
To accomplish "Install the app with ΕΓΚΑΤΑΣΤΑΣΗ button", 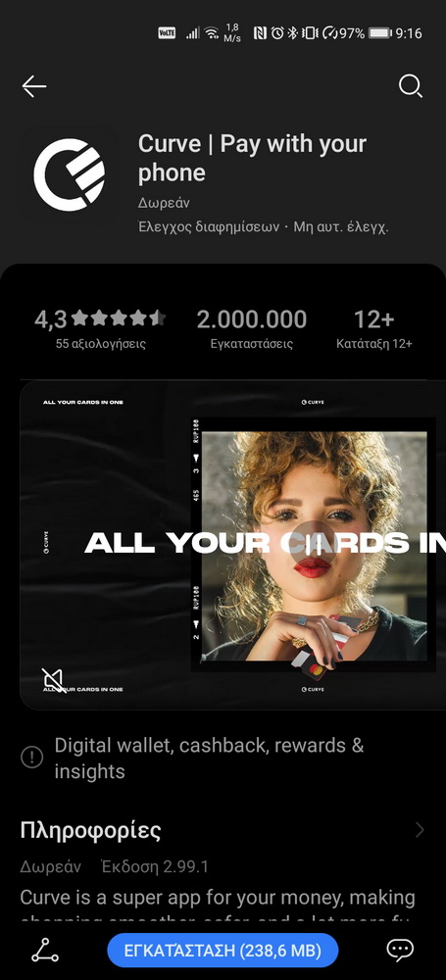I will (x=223, y=951).
